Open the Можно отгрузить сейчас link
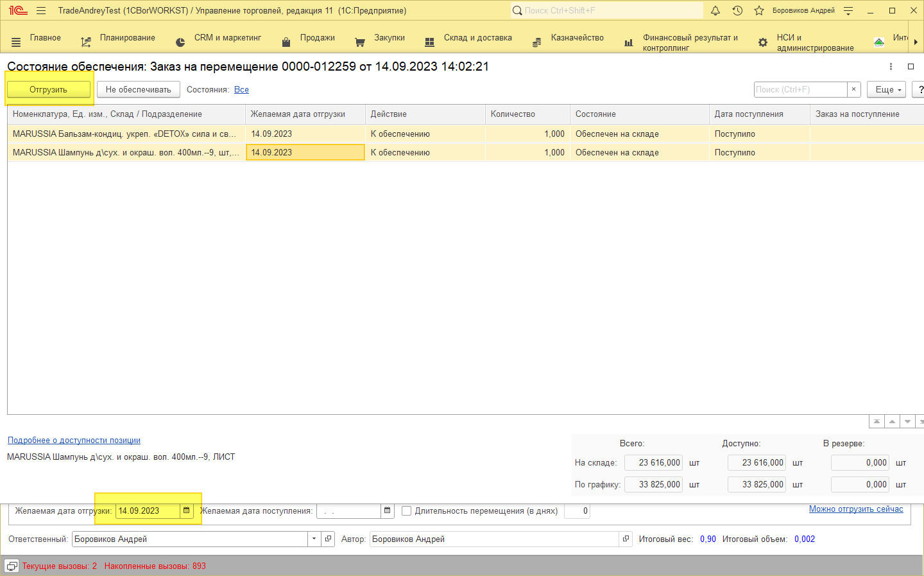 855,509
